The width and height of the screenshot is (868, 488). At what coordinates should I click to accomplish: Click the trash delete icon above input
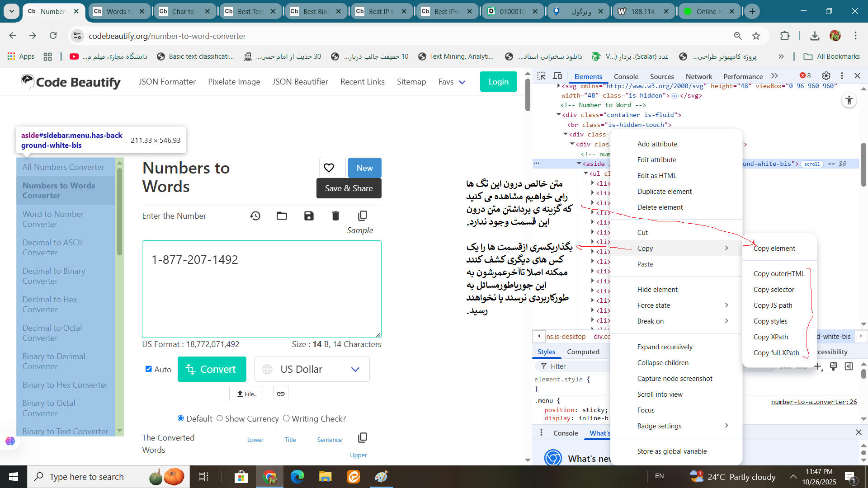point(335,216)
